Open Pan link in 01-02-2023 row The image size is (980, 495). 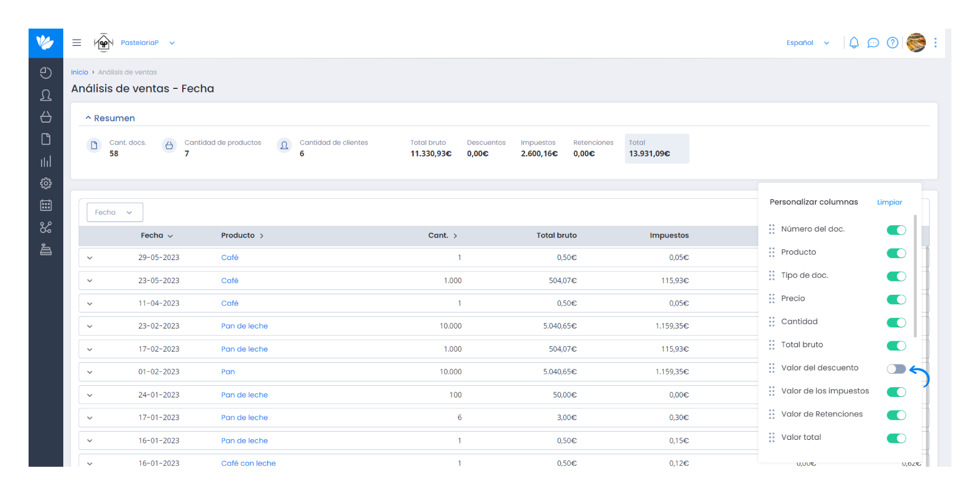pyautogui.click(x=228, y=372)
